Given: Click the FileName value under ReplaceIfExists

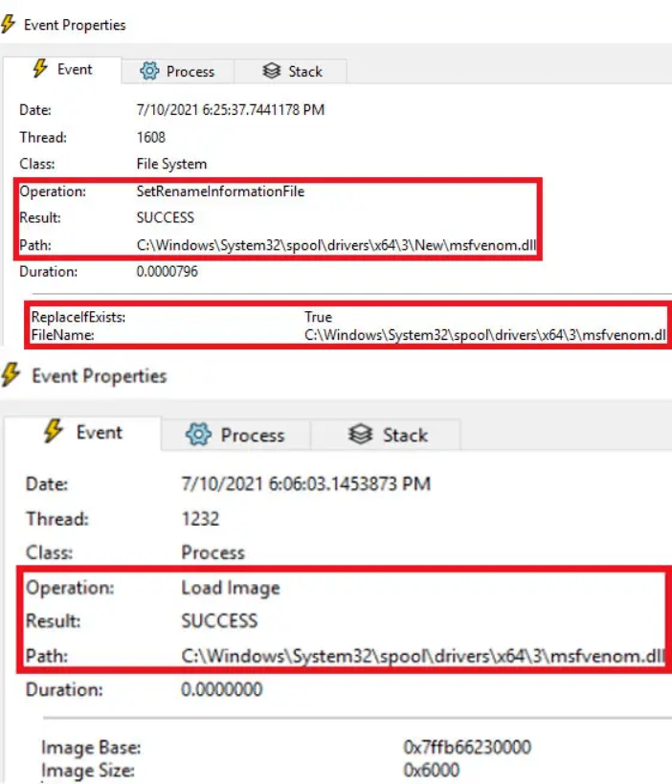Looking at the screenshot, I should pyautogui.click(x=485, y=335).
